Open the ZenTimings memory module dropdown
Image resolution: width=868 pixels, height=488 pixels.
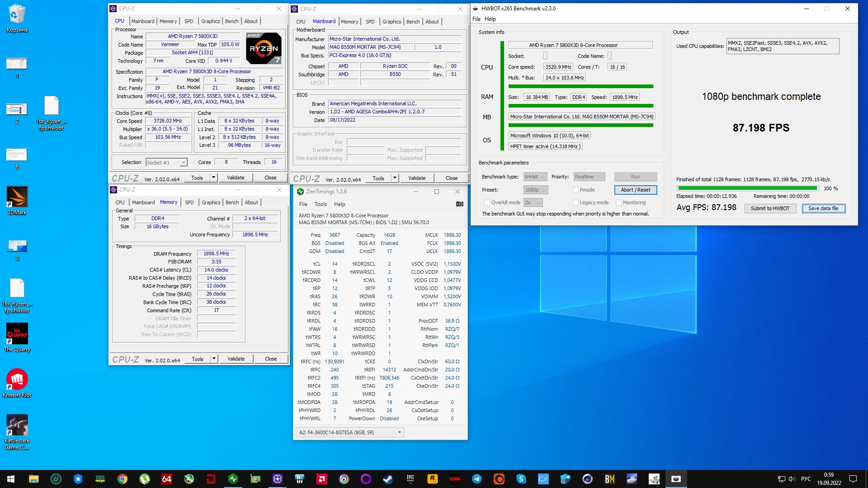click(x=349, y=432)
